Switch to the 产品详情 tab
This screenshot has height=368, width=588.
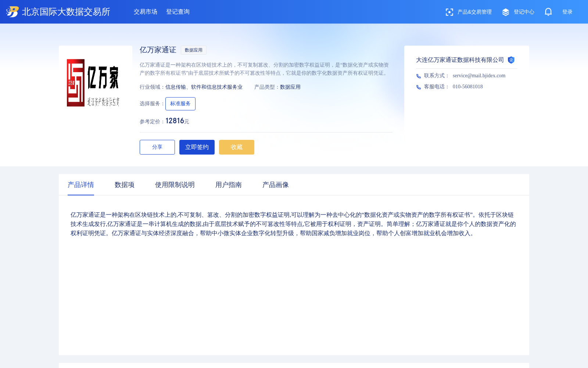coord(81,185)
